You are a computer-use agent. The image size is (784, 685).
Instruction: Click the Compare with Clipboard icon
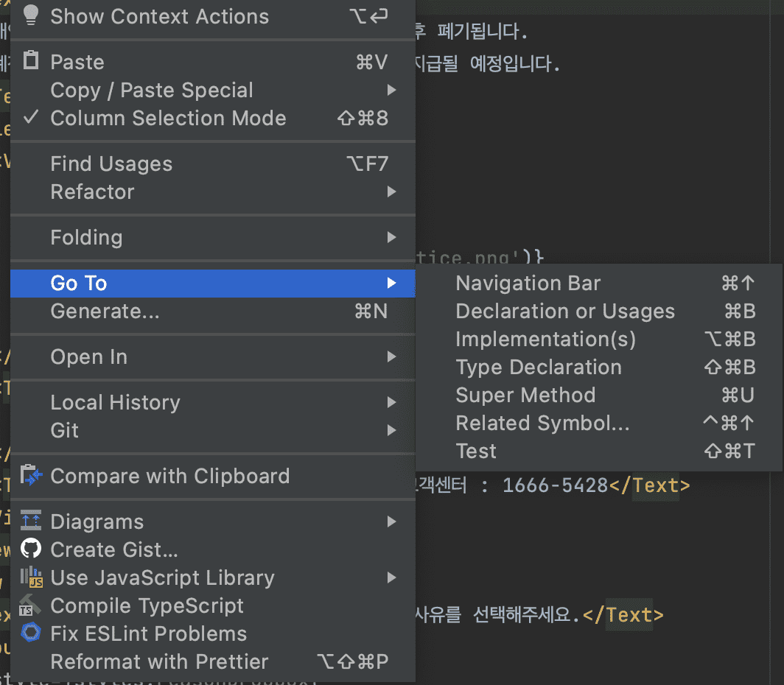[32, 476]
